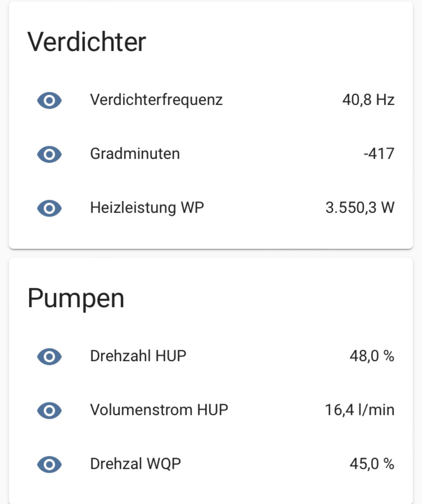Viewport: 422px width, 504px height.
Task: Click the 40,8 Hz frequency value
Action: [368, 100]
